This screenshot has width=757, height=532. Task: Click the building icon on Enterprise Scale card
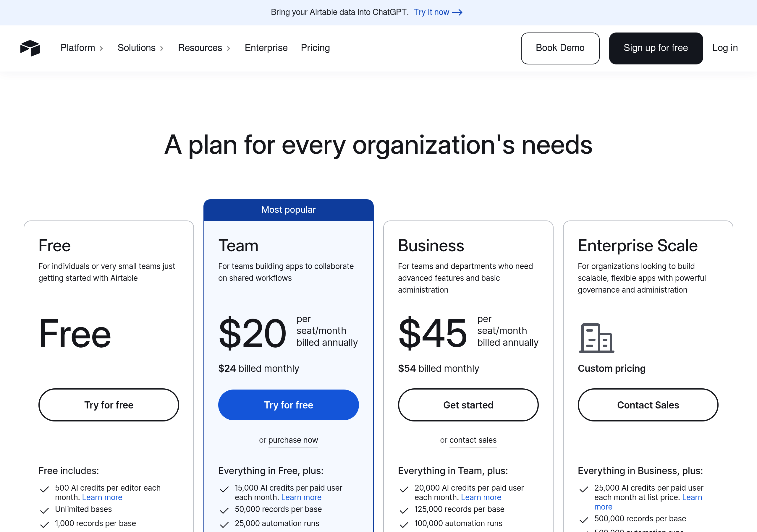(596, 338)
